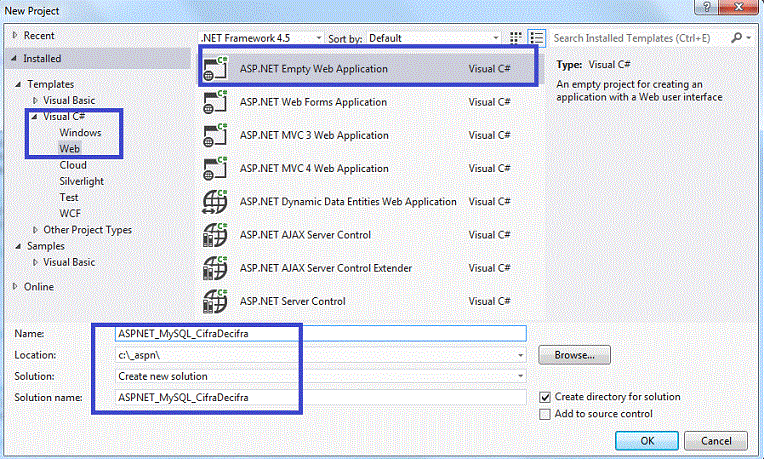Click the Dynamic Data Entities Web Application icon
Image resolution: width=764 pixels, height=459 pixels.
coord(215,201)
